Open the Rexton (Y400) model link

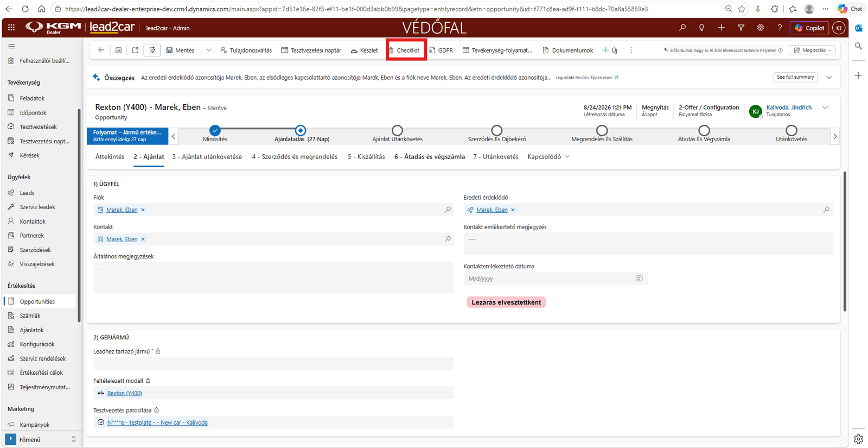tap(124, 393)
